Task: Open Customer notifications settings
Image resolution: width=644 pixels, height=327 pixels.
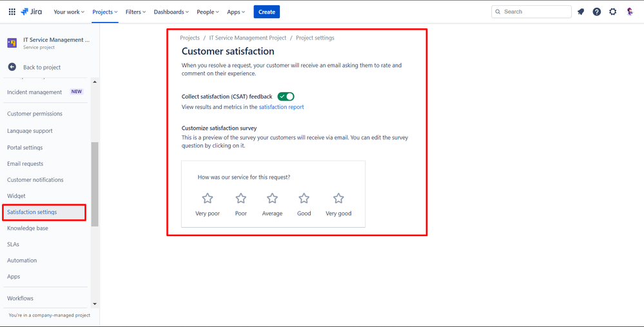Action: pyautogui.click(x=35, y=180)
